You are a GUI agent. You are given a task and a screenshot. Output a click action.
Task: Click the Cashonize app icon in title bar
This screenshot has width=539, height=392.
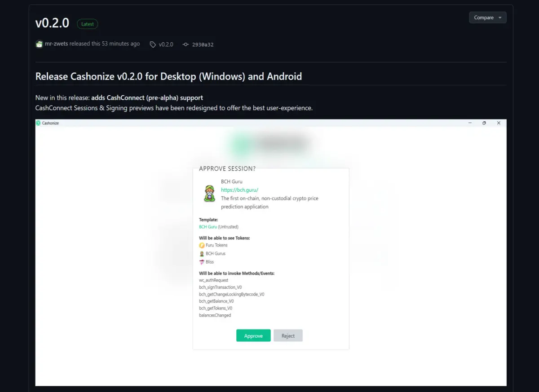point(39,123)
